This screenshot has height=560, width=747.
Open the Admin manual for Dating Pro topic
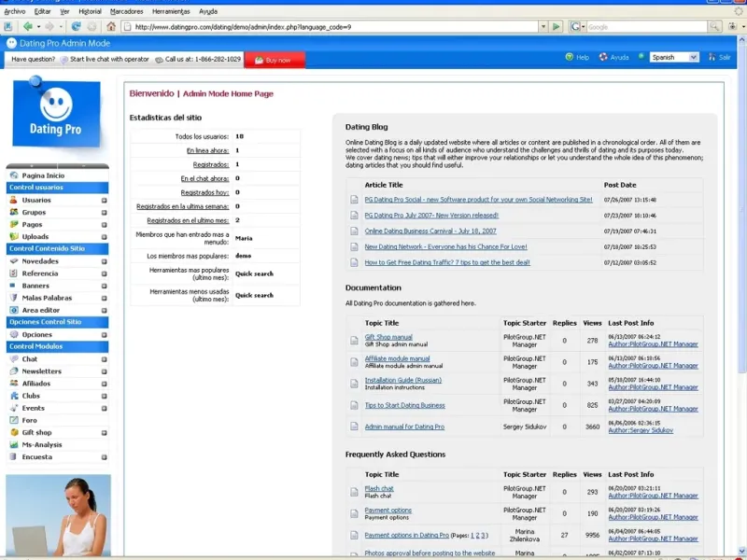[x=404, y=427]
